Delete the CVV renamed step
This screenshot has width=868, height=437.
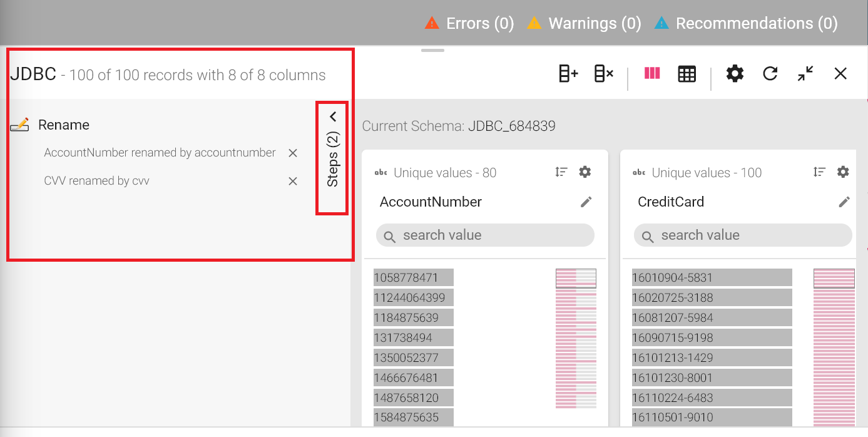[x=292, y=181]
